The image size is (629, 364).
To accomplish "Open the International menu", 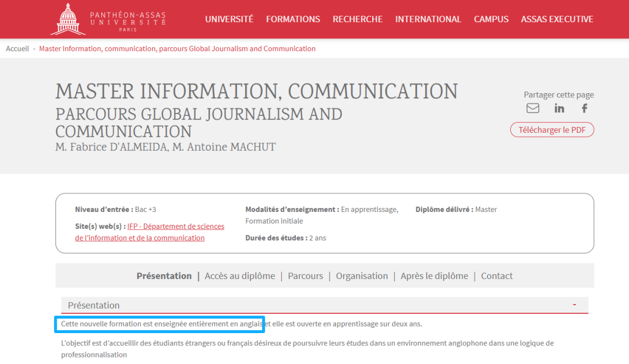I will tap(428, 19).
